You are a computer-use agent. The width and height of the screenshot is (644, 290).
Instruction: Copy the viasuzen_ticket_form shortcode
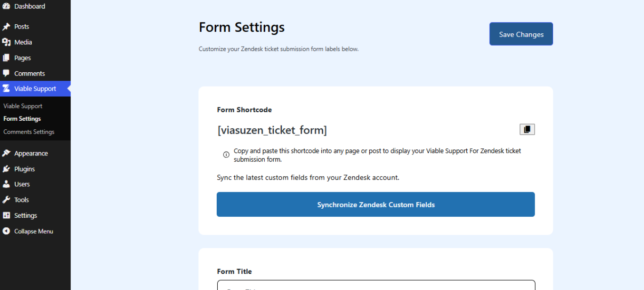click(x=527, y=129)
